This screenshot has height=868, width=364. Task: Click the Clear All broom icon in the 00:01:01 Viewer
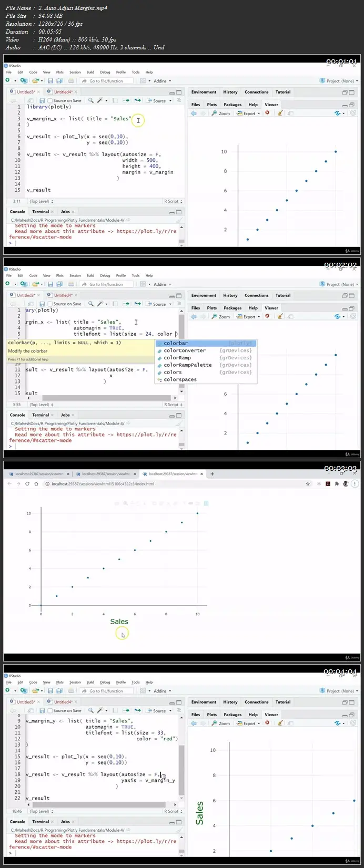tap(280, 112)
